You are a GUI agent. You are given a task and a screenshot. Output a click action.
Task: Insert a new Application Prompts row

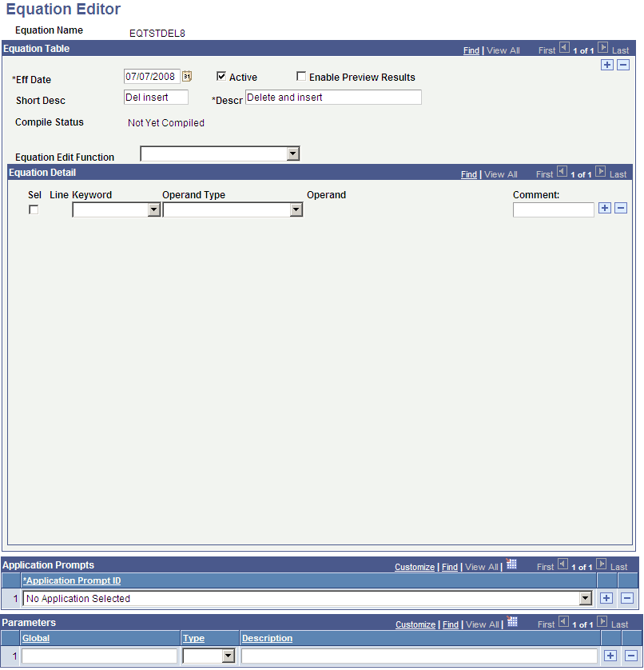[606, 597]
